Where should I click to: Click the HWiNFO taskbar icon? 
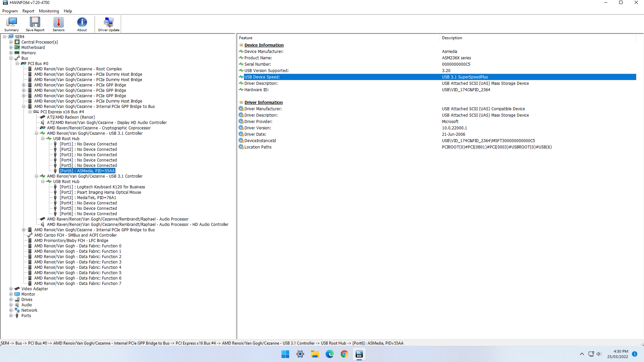[359, 354]
